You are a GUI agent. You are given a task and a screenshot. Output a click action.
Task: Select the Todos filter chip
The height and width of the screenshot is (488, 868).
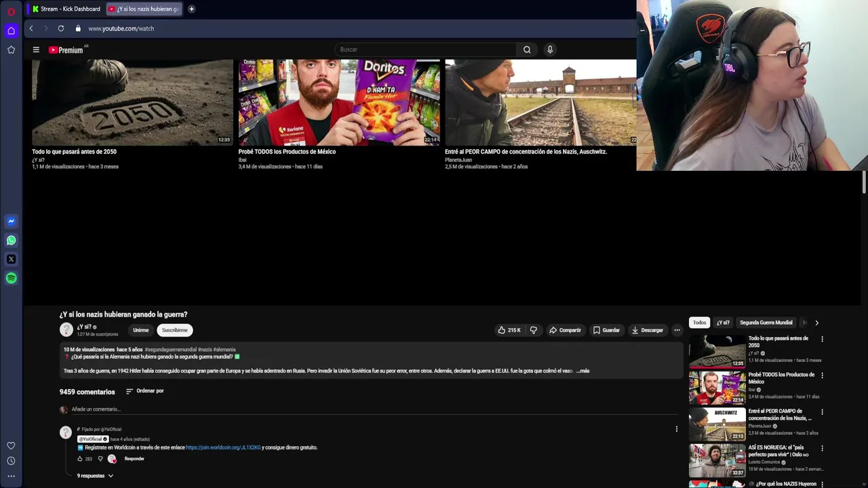pyautogui.click(x=699, y=323)
